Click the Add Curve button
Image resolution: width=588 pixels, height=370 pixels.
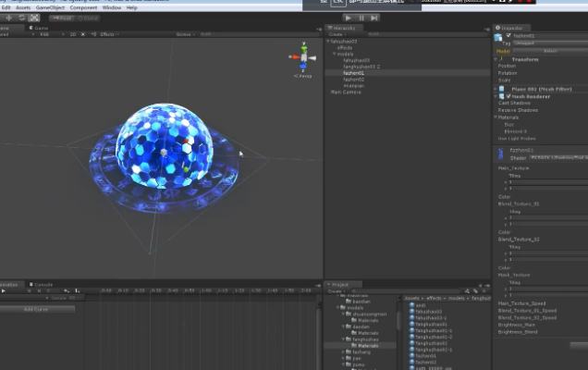[37, 309]
